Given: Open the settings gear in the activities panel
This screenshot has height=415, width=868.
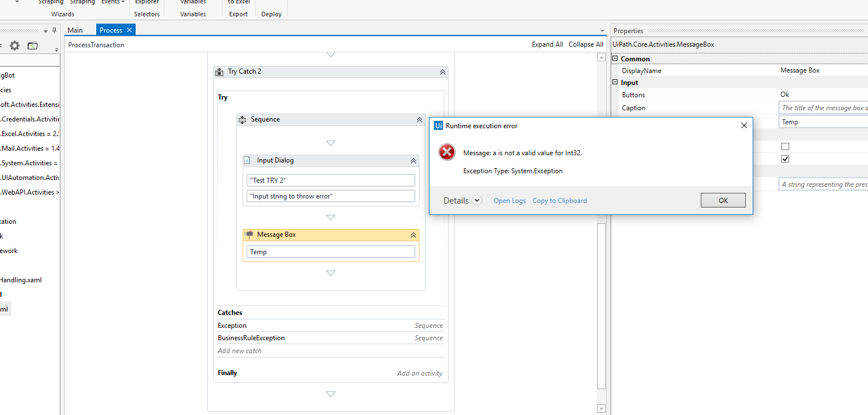Looking at the screenshot, I should coord(16,46).
